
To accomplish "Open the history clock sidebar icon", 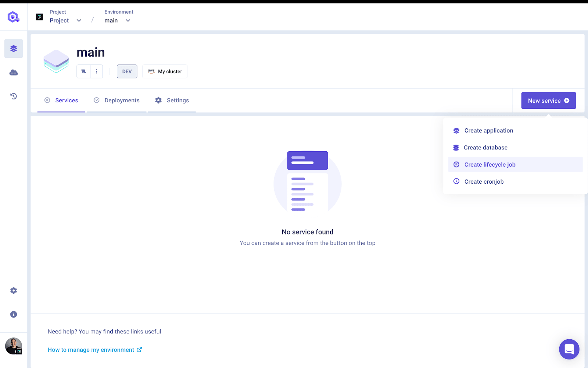I will pyautogui.click(x=14, y=96).
